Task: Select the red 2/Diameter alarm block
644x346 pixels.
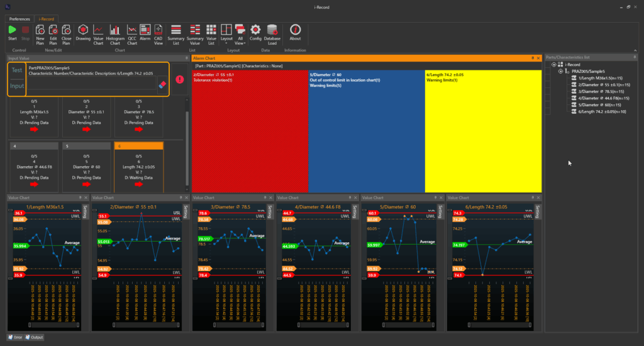Action: coord(249,130)
